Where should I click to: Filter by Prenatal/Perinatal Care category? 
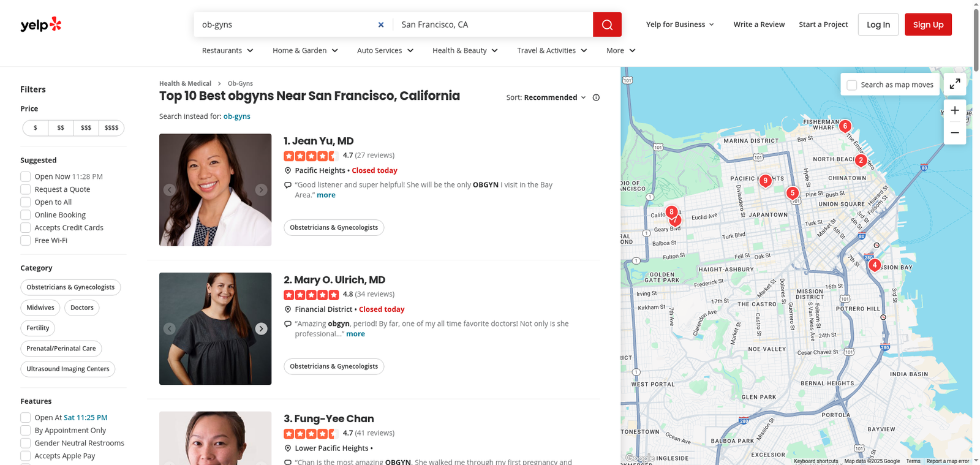click(x=61, y=349)
